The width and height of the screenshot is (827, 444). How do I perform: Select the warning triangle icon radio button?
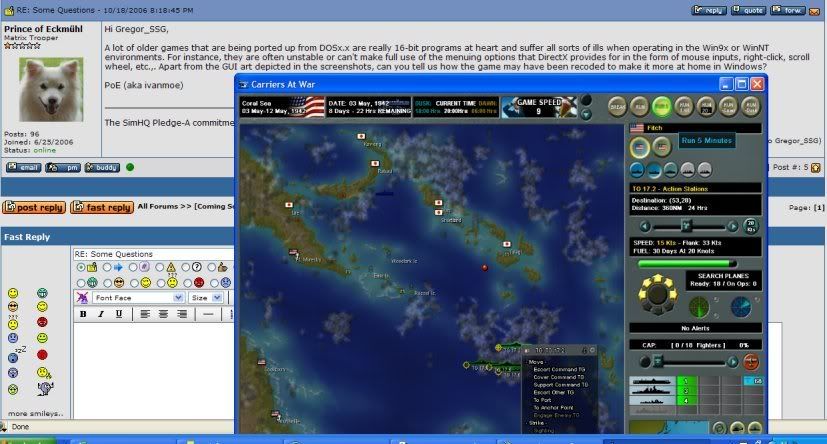tap(158, 268)
